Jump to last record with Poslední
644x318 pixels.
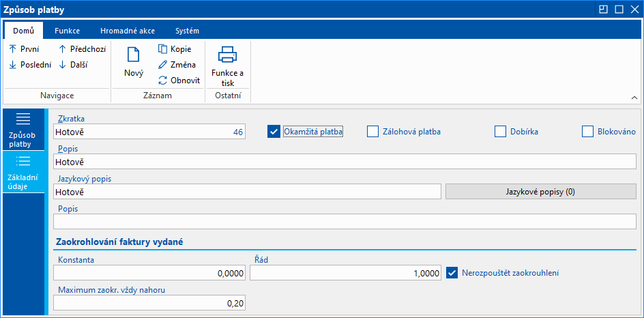[x=30, y=65]
